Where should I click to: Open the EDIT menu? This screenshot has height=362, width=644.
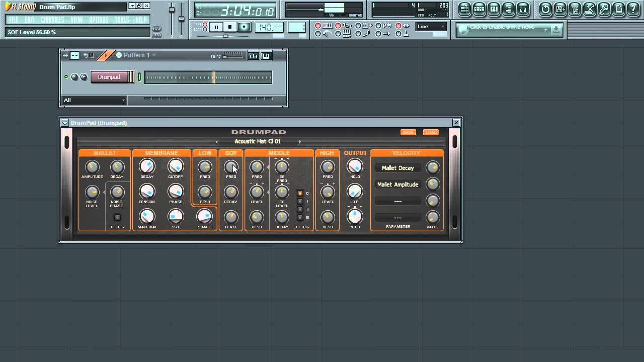tap(30, 20)
